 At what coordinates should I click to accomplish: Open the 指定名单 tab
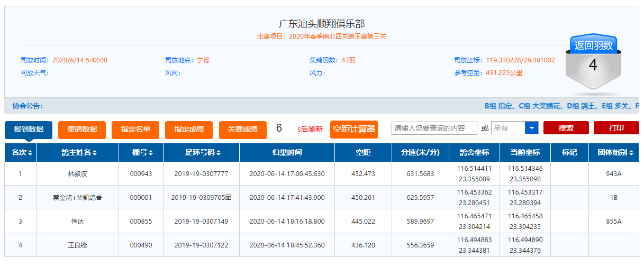[135, 129]
